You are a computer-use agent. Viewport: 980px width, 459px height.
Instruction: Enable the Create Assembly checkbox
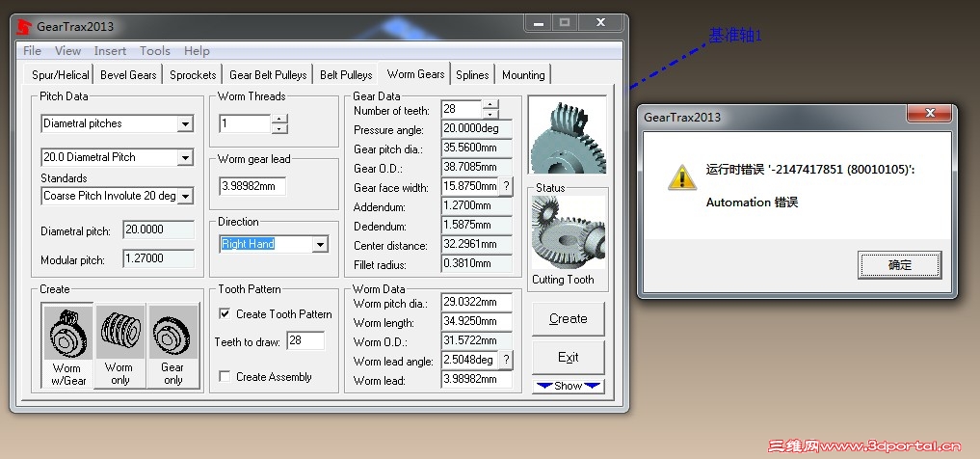click(x=225, y=376)
